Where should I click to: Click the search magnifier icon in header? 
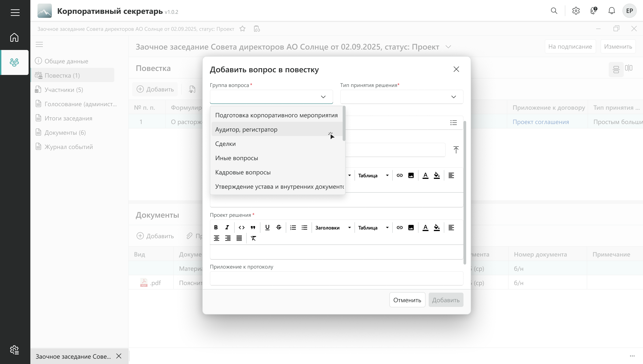click(x=554, y=11)
